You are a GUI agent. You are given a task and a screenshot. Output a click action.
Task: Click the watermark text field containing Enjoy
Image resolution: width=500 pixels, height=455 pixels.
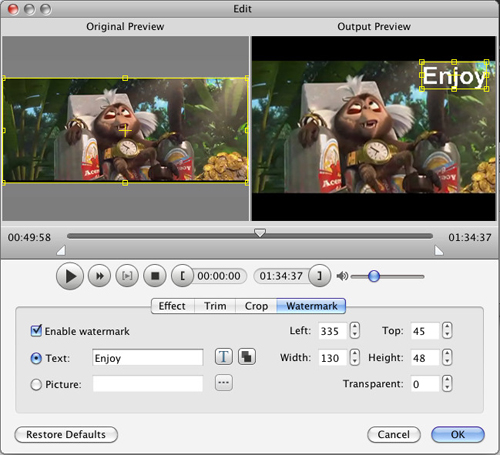pyautogui.click(x=148, y=358)
